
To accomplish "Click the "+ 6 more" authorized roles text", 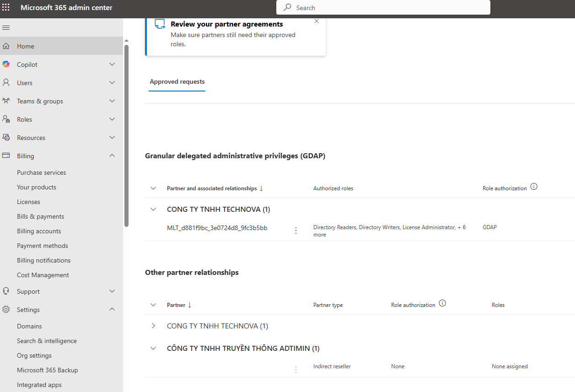I will [x=390, y=231].
